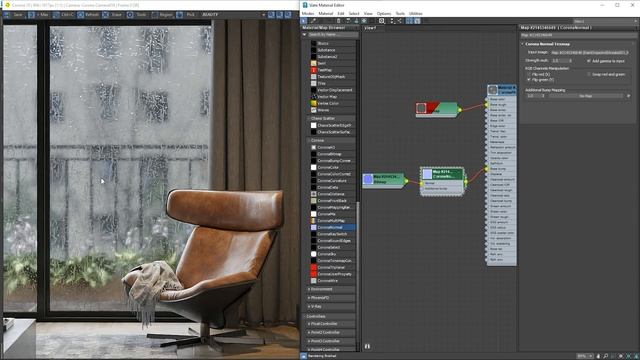
Task: Click the pan hand icon in bottom-right navigation
Action: pyautogui.click(x=598, y=356)
